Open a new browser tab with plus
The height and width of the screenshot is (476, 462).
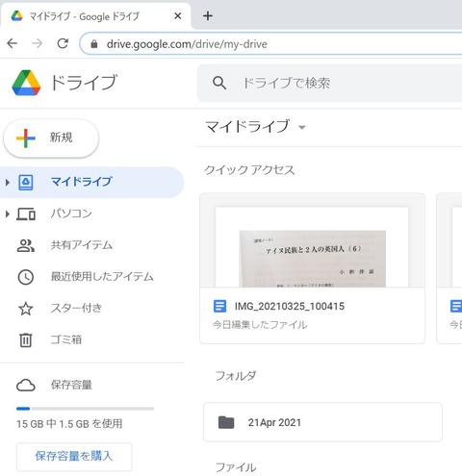(x=208, y=15)
